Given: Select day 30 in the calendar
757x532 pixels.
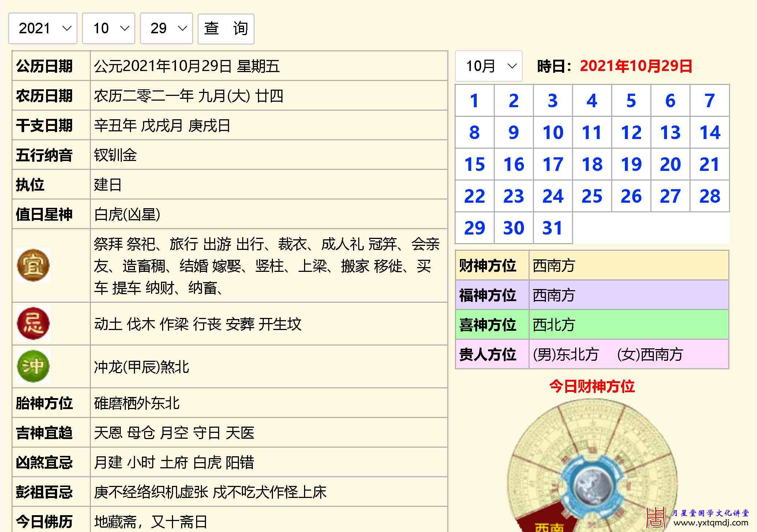Looking at the screenshot, I should (514, 228).
